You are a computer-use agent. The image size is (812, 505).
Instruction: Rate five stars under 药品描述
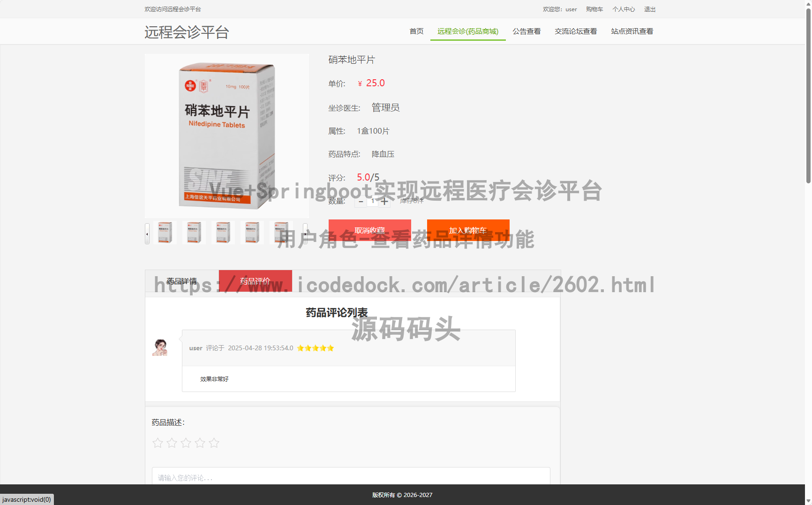tap(214, 443)
